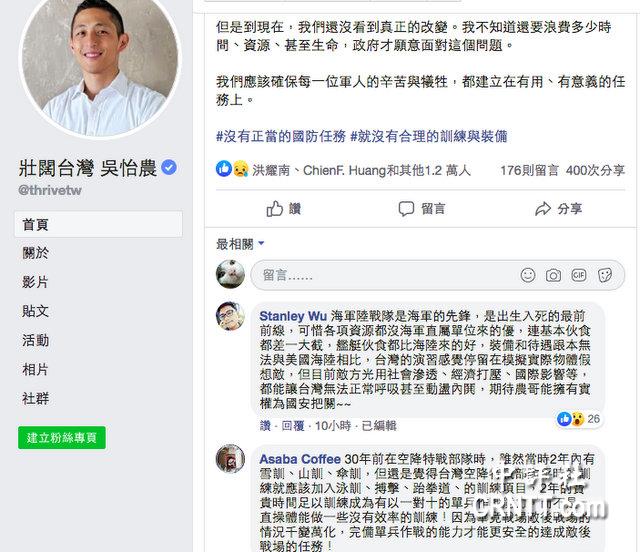Expand the 最相關 comment sort dropdown

[x=240, y=244]
